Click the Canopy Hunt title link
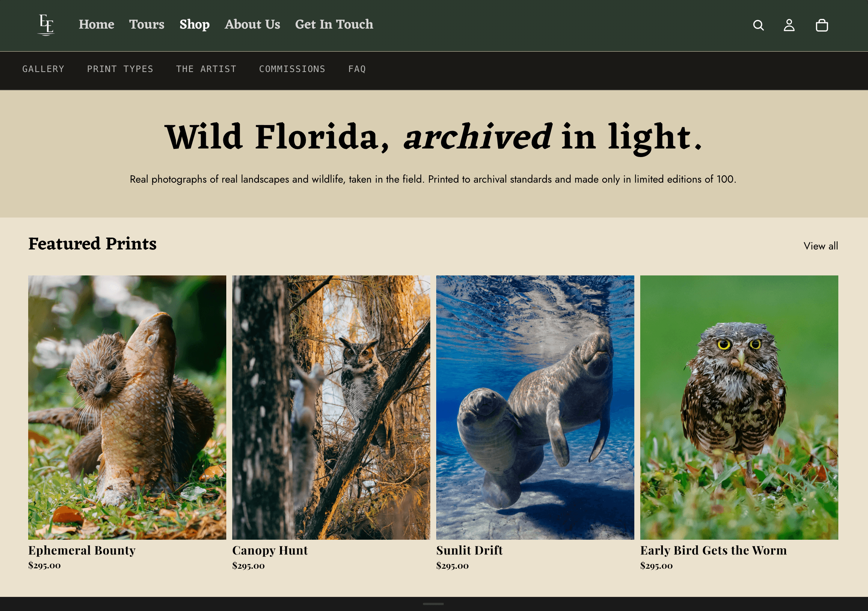Image resolution: width=868 pixels, height=611 pixels. [x=270, y=550]
